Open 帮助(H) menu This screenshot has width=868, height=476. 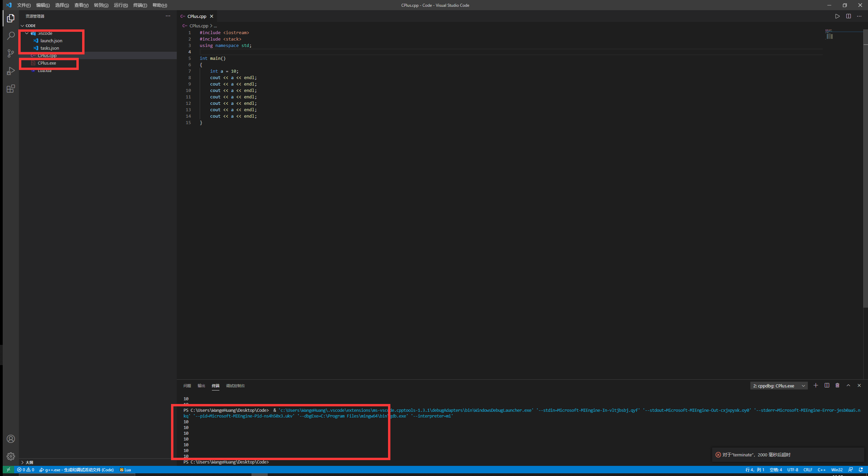coord(160,5)
